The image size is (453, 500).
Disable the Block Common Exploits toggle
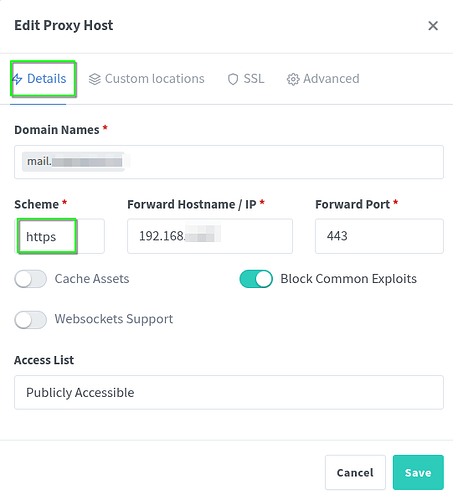256,279
